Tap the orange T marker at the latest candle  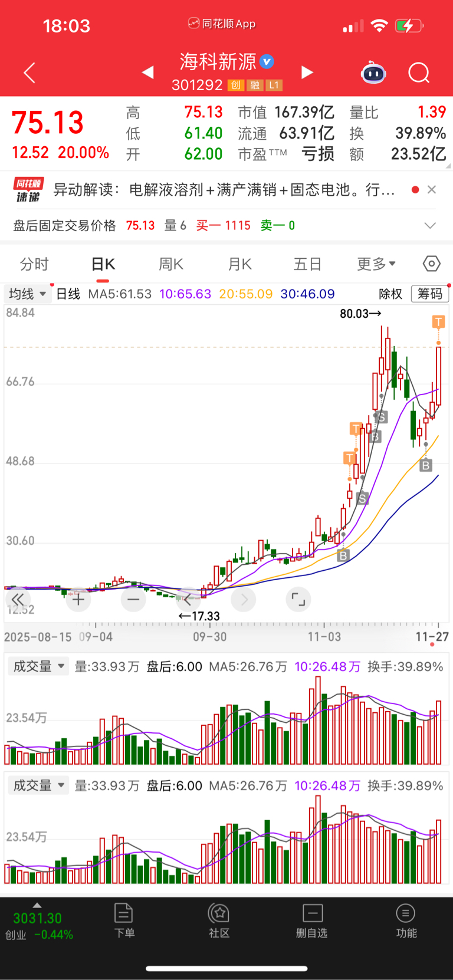438,321
